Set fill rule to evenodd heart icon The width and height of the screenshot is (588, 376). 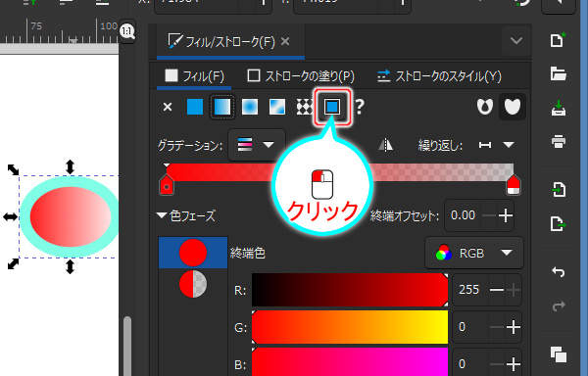point(485,107)
